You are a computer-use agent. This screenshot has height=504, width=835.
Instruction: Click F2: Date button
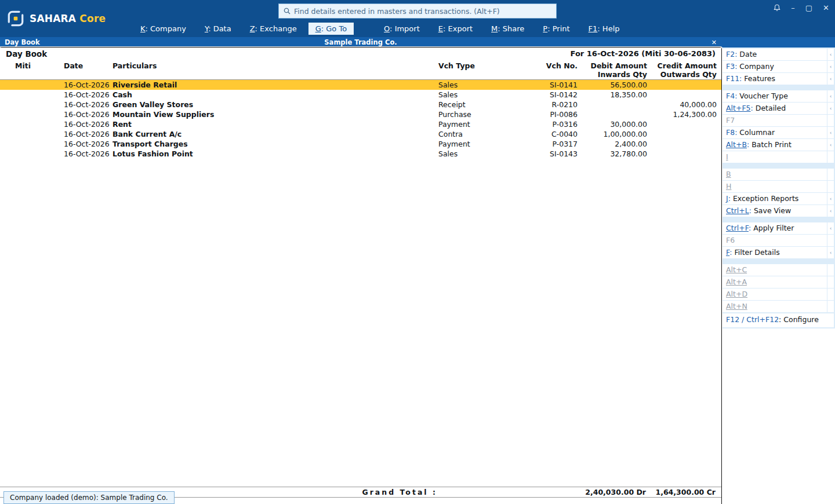[x=775, y=54]
